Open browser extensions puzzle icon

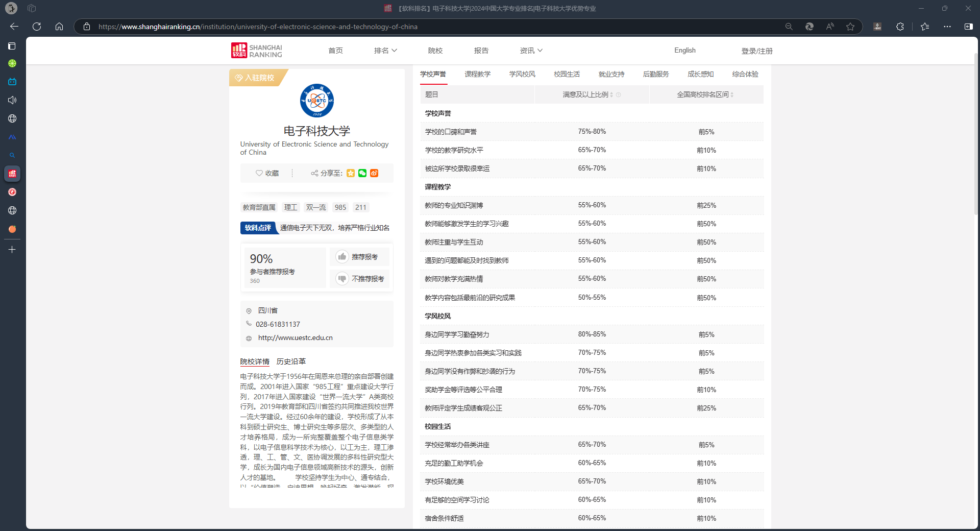pyautogui.click(x=900, y=27)
